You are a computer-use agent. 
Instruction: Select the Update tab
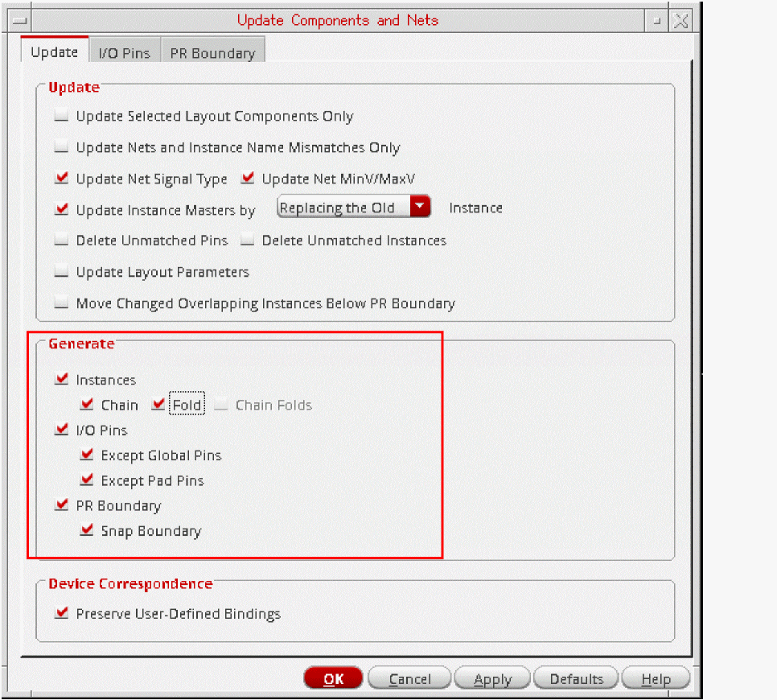click(x=55, y=51)
